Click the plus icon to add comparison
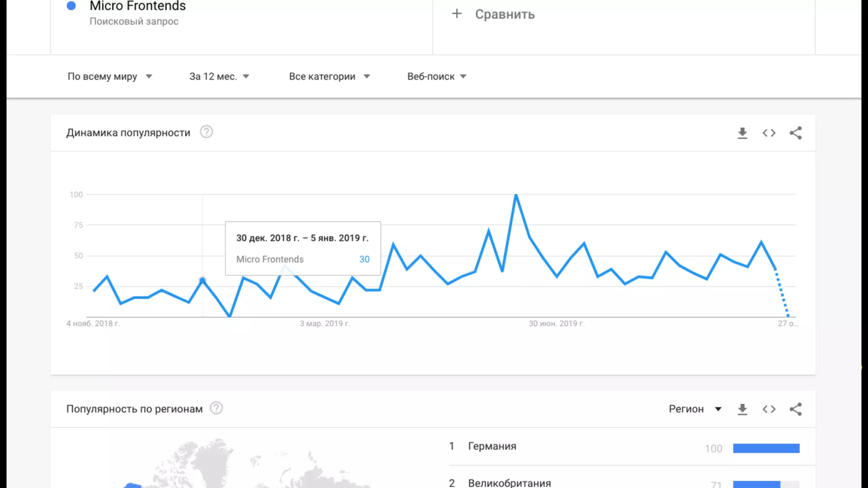Viewport: 868px width, 488px height. (x=456, y=14)
